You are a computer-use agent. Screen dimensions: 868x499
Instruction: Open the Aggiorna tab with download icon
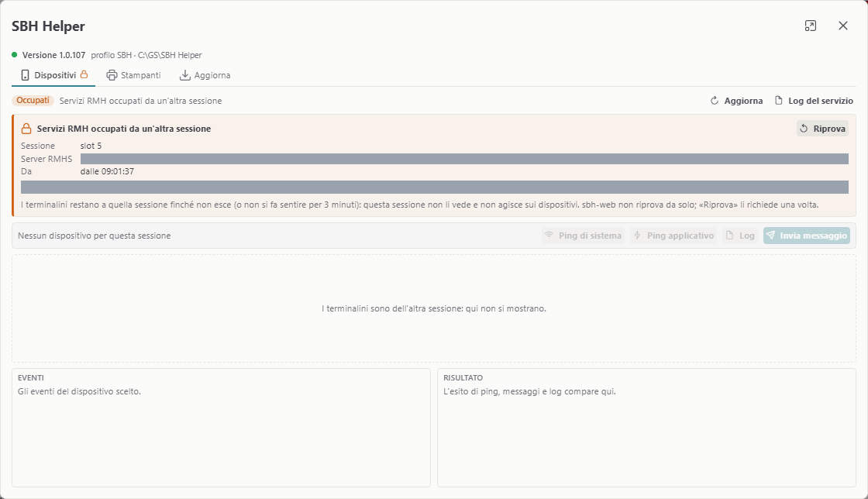tap(205, 75)
